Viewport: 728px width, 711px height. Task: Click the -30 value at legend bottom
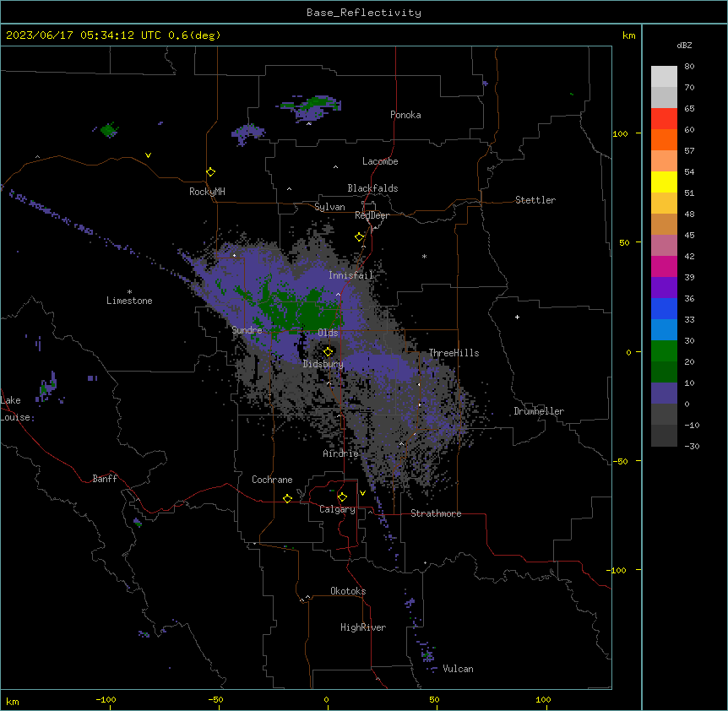693,446
